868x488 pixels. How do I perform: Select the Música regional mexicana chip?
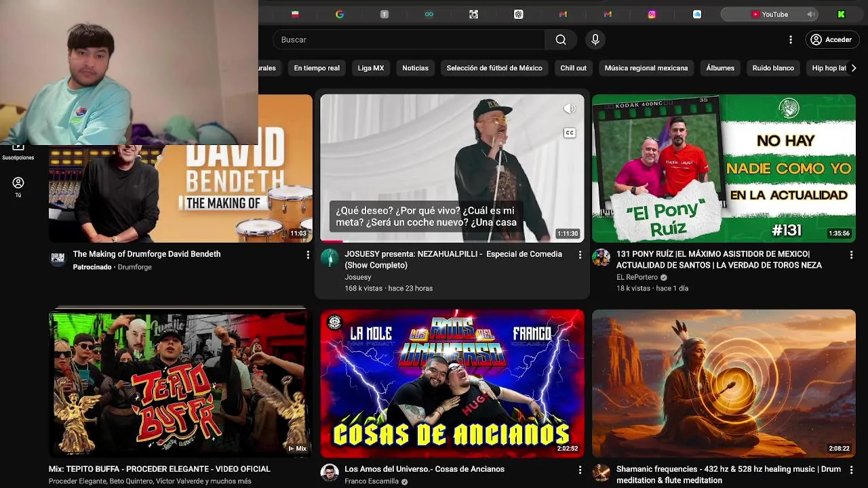[646, 68]
